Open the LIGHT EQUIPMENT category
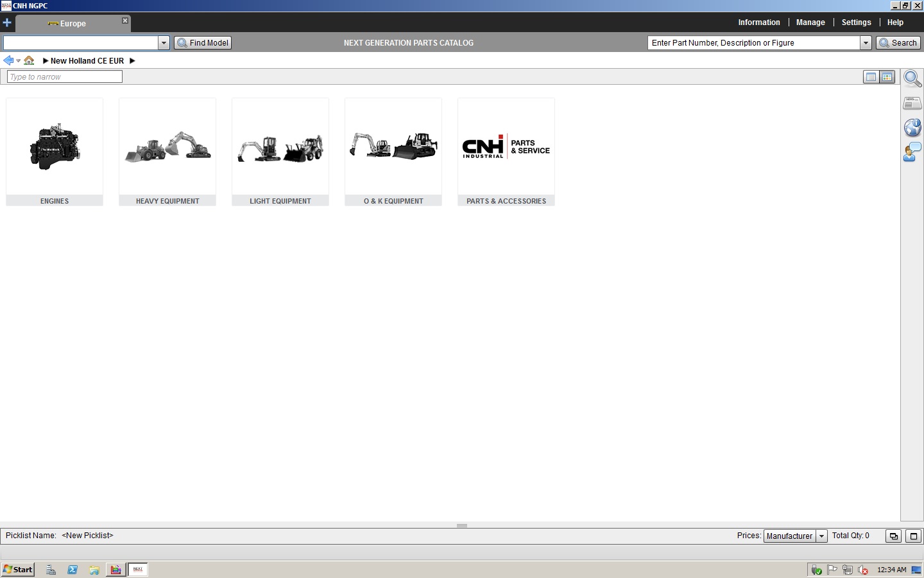This screenshot has width=924, height=578. [x=280, y=152]
